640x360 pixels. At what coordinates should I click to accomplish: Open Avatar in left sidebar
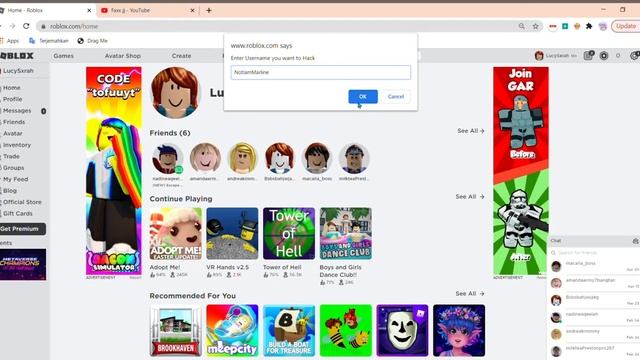(x=12, y=133)
